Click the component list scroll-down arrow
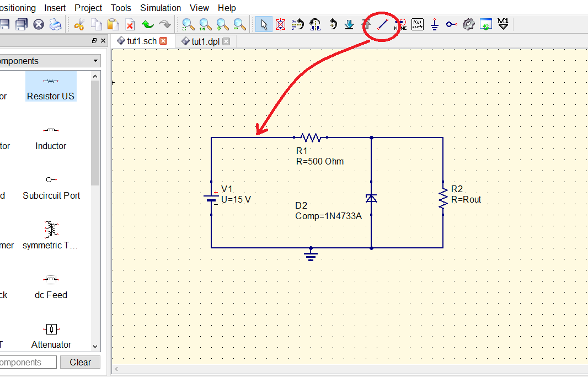This screenshot has width=588, height=377. 95,346
